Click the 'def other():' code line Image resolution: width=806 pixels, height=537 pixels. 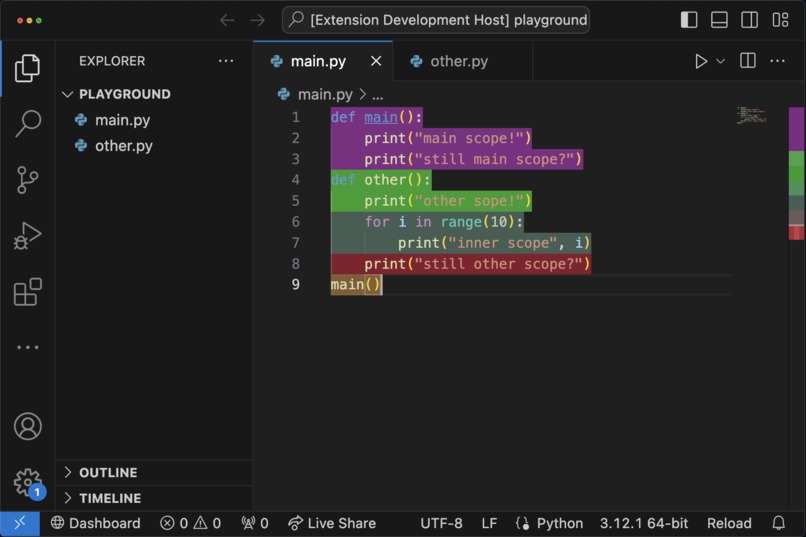coord(380,180)
